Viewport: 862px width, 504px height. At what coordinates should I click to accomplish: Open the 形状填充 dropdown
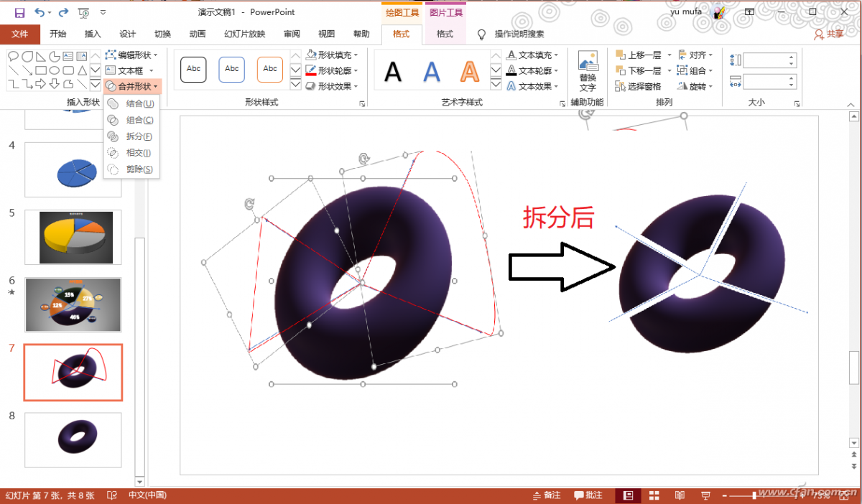pyautogui.click(x=332, y=55)
